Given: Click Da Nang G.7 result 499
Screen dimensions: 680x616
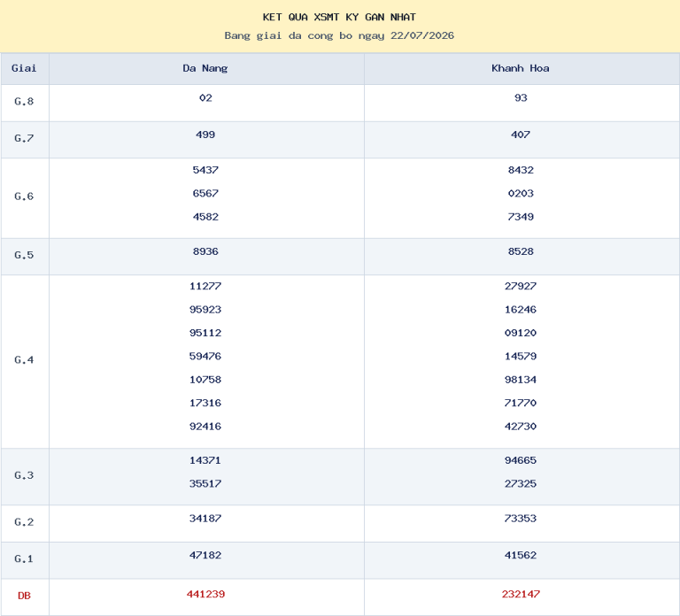Looking at the screenshot, I should point(205,135).
